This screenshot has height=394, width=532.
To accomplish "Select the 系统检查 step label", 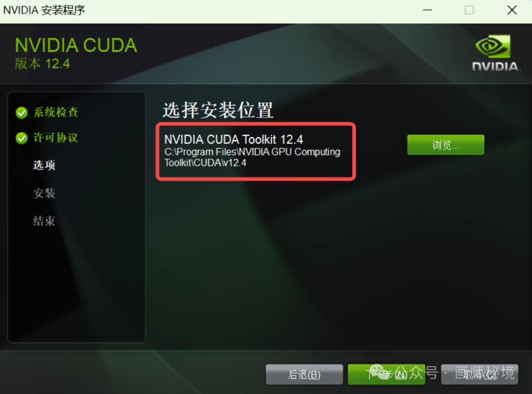I will pyautogui.click(x=56, y=112).
